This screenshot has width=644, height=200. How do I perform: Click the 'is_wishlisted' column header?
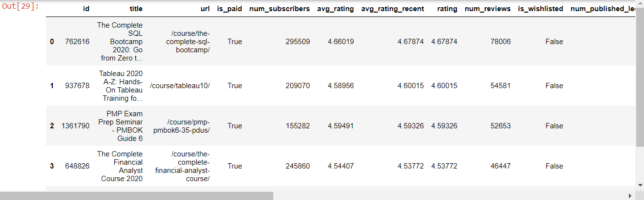[541, 9]
